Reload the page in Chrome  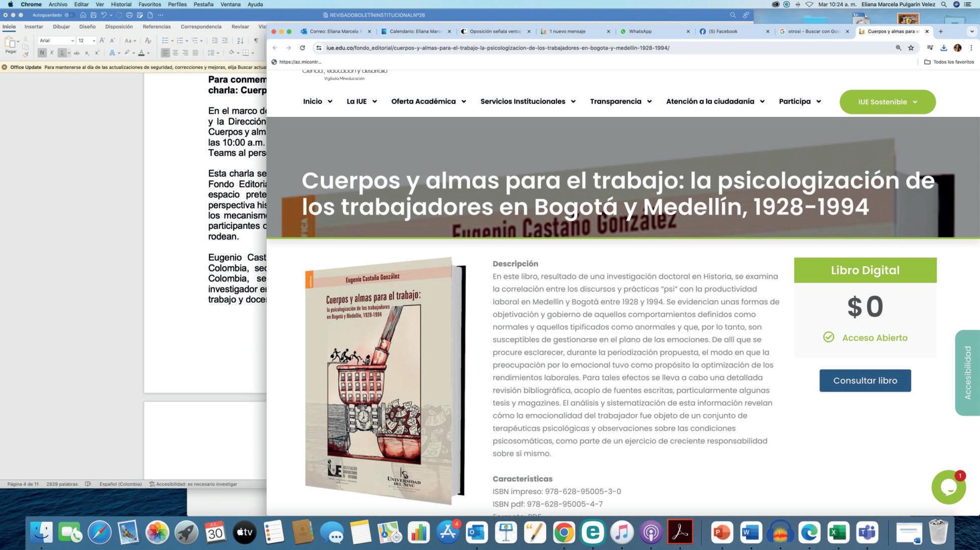302,48
